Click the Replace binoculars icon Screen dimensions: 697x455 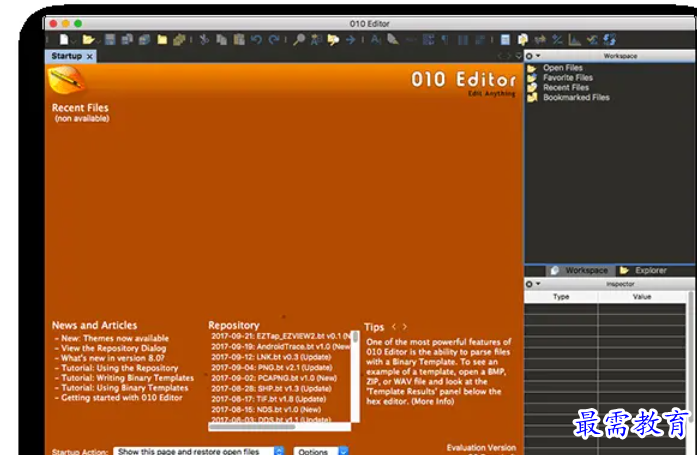click(316, 40)
